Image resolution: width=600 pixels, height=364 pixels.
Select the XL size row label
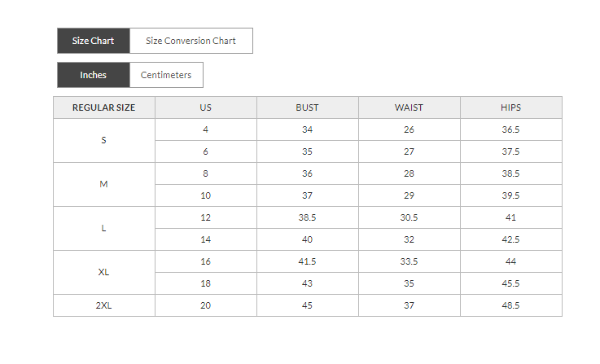pyautogui.click(x=103, y=272)
